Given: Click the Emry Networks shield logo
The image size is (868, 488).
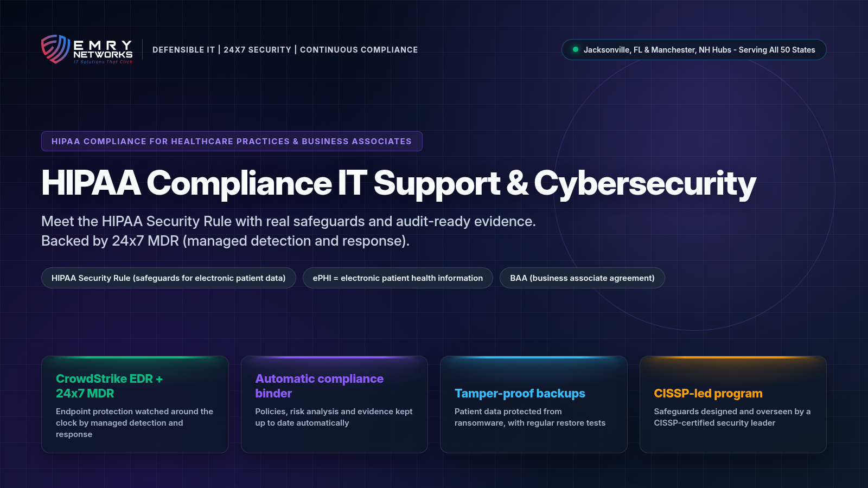Looking at the screenshot, I should point(55,49).
